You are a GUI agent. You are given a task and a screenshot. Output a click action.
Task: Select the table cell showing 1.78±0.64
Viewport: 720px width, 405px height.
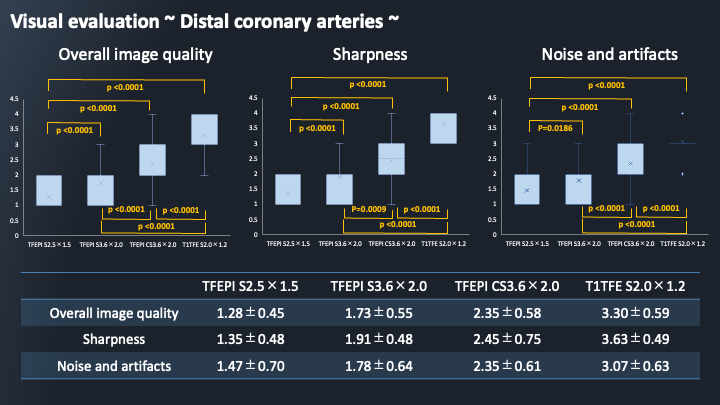(x=376, y=367)
